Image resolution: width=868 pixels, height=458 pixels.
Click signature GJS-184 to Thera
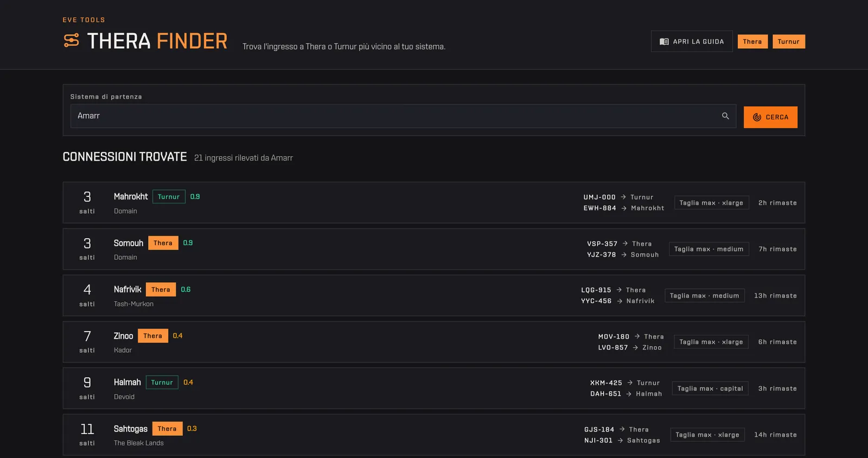pos(616,429)
